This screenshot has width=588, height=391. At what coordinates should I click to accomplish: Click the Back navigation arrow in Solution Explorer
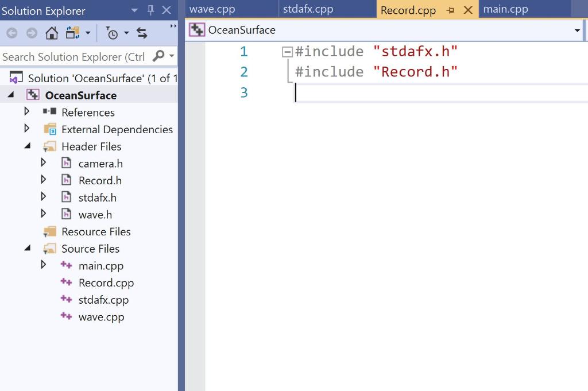12,33
